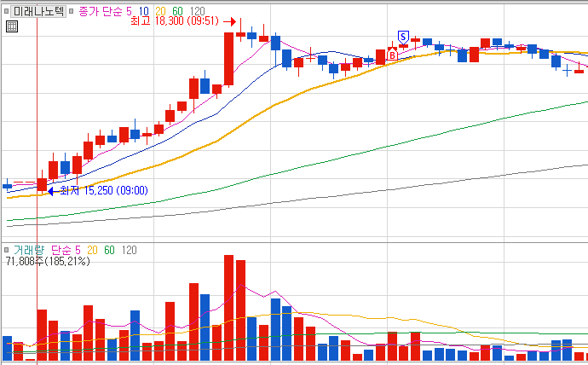Click the blue arrow at the 최저 15,250 low

click(54, 191)
